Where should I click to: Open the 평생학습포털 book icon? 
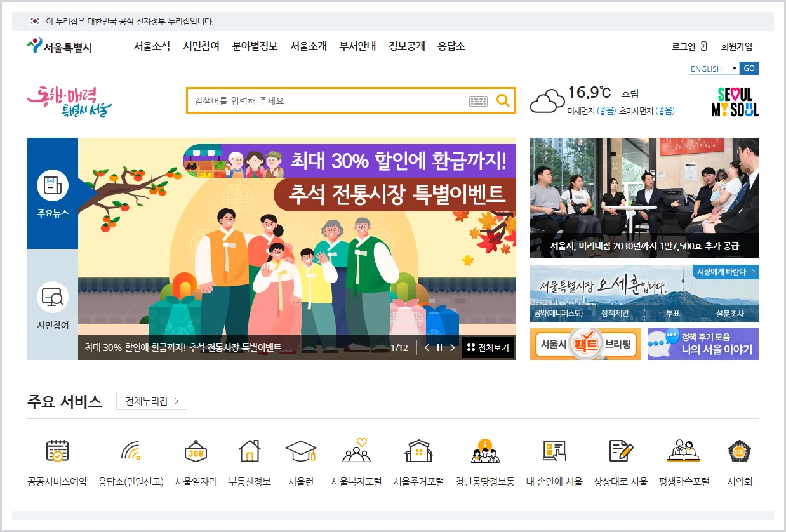click(x=684, y=451)
